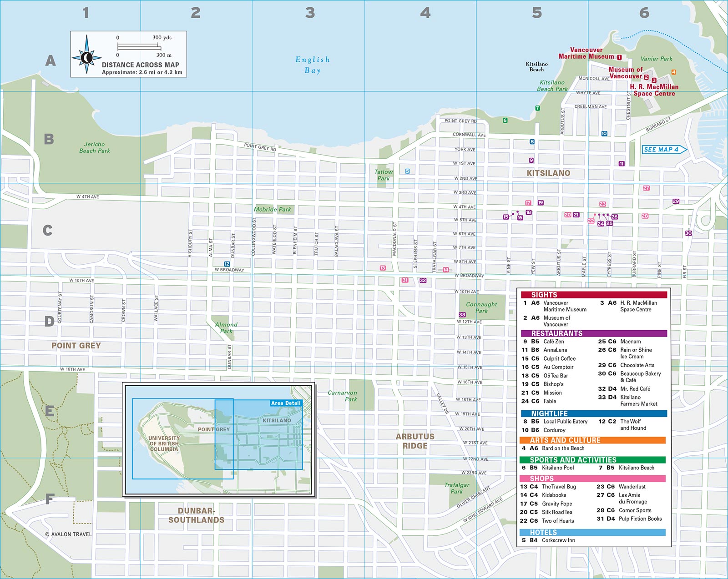Select legend entry 'Kitsilano Pool'

coord(558,468)
